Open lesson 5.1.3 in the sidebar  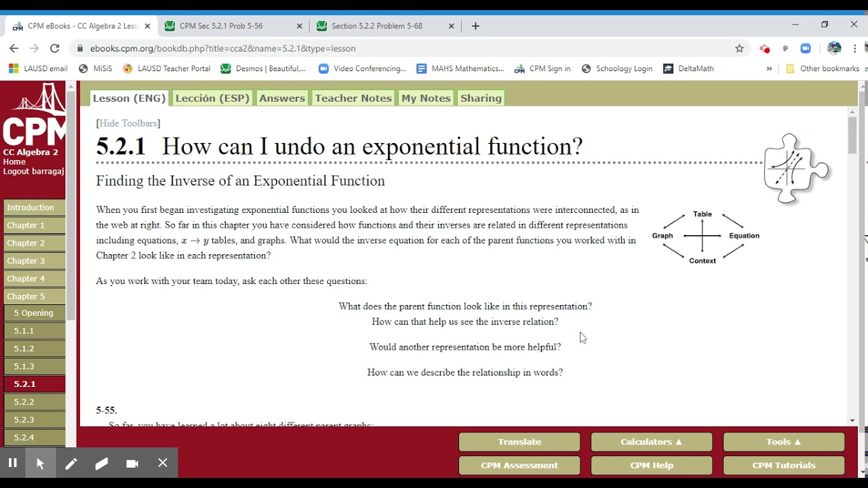point(34,366)
